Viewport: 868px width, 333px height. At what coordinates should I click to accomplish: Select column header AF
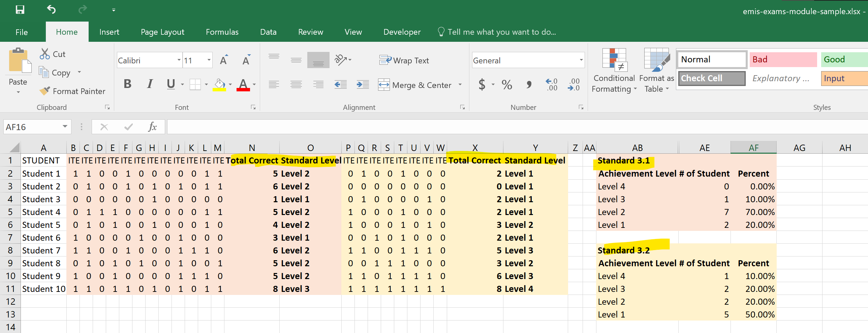pos(753,148)
